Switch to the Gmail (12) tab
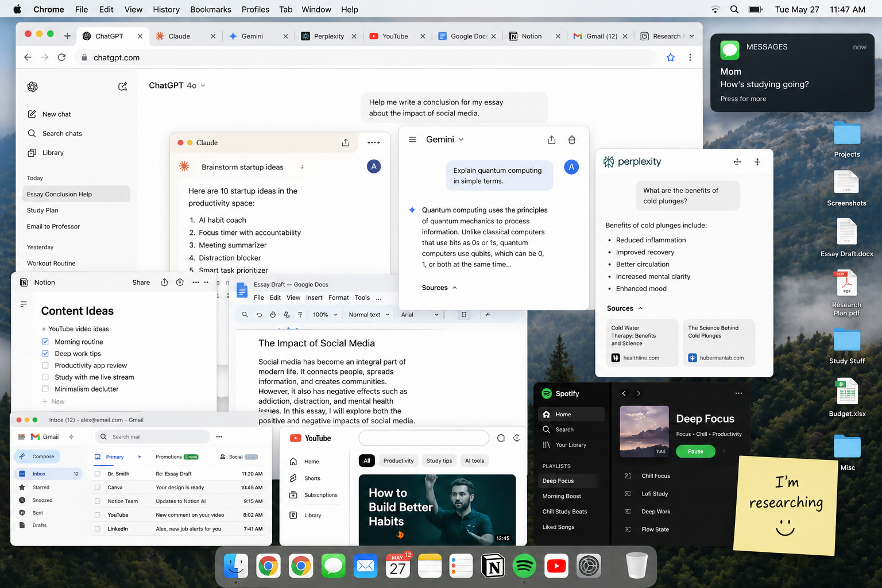This screenshot has height=588, width=882. [x=601, y=36]
